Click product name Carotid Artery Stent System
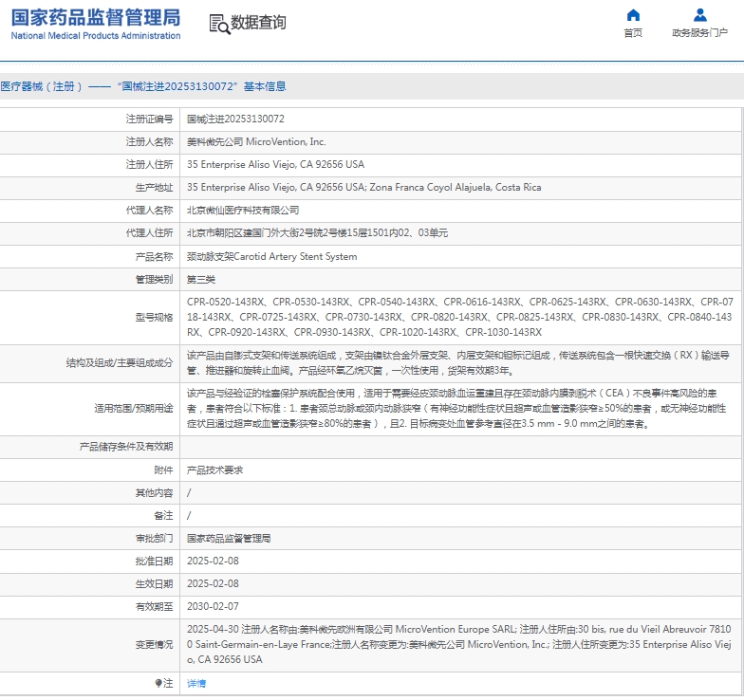Screen dimensions: 744x700 [x=271, y=256]
